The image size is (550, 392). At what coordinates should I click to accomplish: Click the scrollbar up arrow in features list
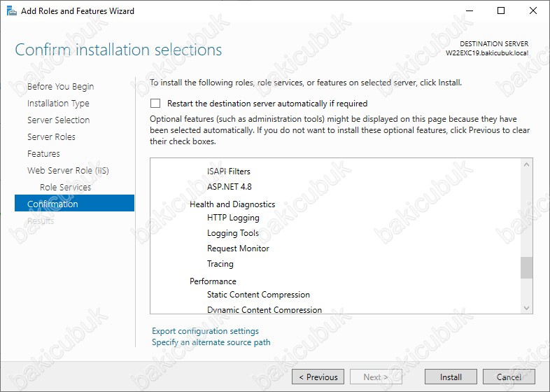click(x=526, y=164)
